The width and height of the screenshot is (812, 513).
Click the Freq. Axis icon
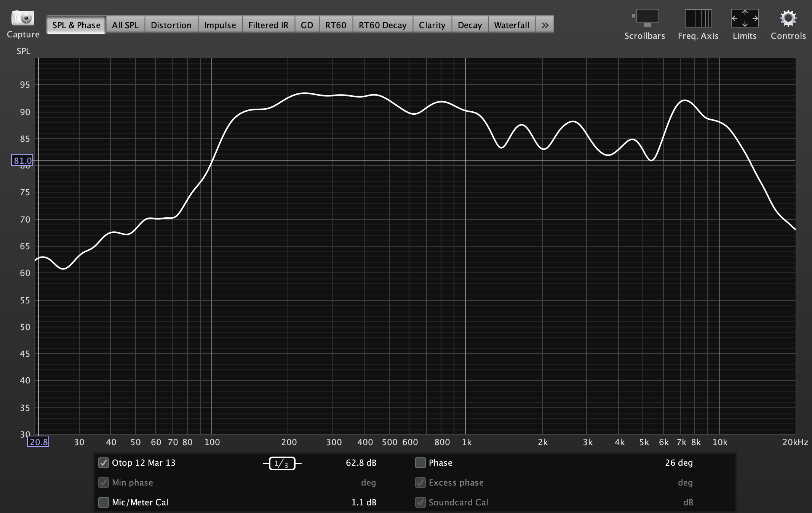coord(698,18)
